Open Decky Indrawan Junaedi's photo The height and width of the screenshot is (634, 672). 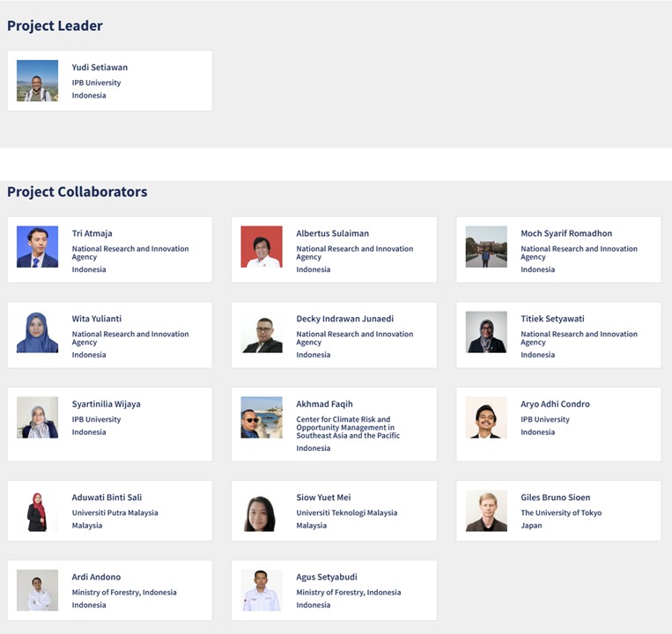pyautogui.click(x=262, y=332)
